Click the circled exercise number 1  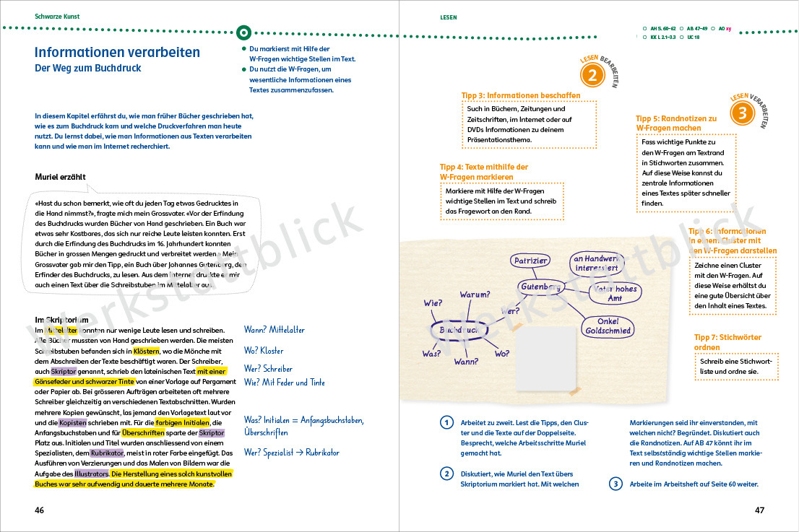click(447, 424)
